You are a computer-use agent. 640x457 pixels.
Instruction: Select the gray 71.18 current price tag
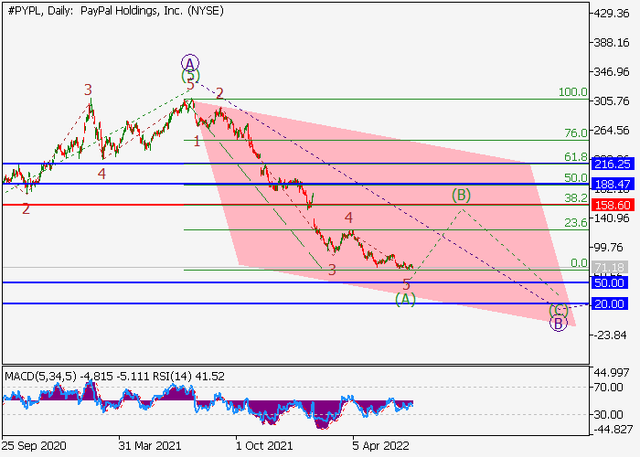[610, 268]
